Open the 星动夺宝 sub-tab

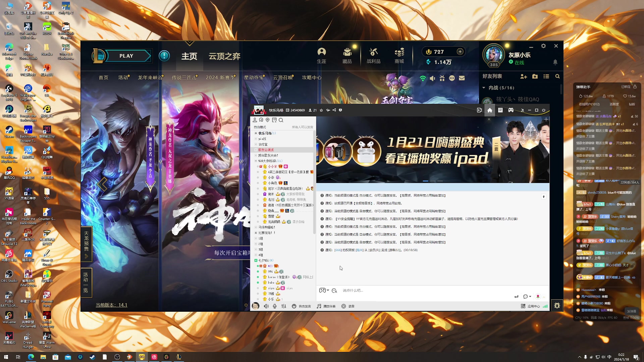pyautogui.click(x=254, y=78)
